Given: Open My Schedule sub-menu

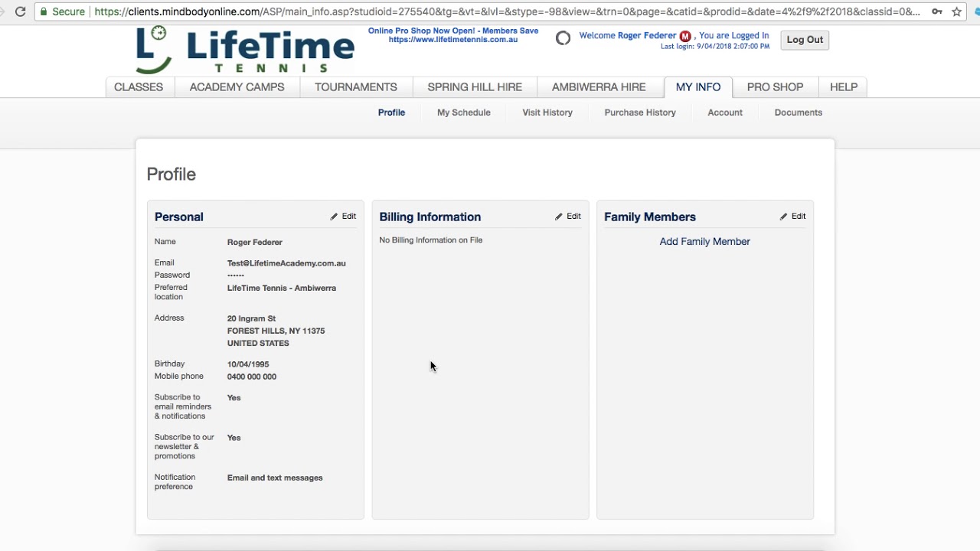Looking at the screenshot, I should point(464,112).
